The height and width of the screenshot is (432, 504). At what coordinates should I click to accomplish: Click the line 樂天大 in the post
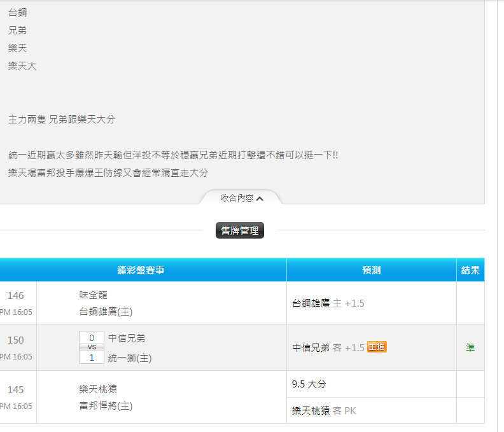pyautogui.click(x=22, y=66)
